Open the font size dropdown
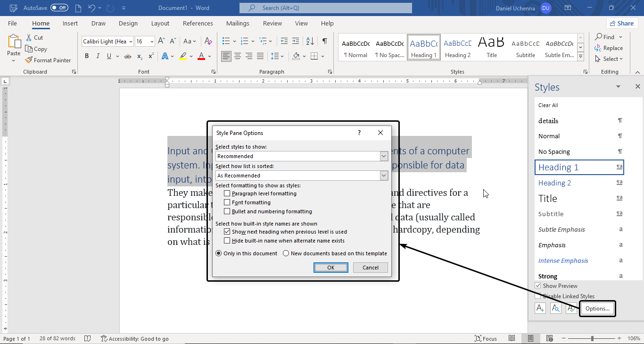The width and height of the screenshot is (644, 344). 152,42
